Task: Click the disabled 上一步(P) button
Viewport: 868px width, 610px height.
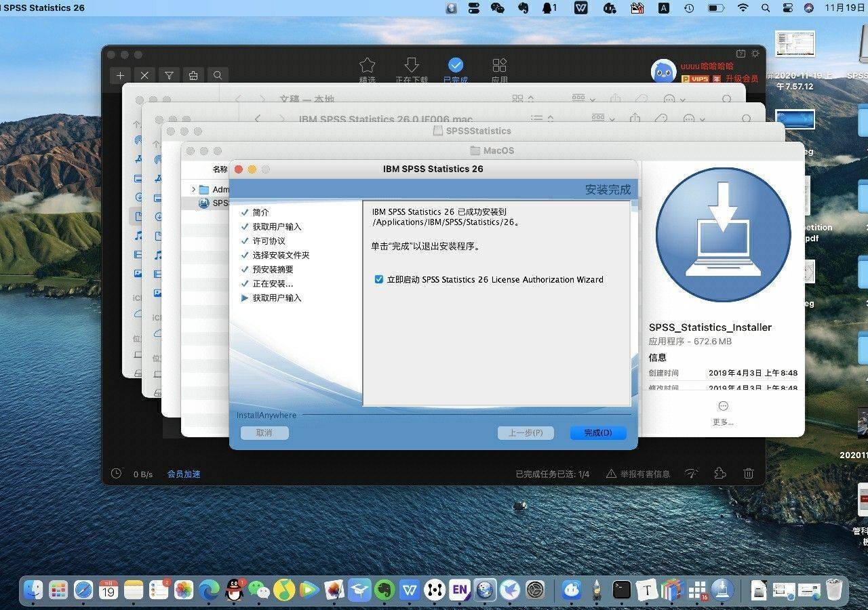Action: [526, 432]
